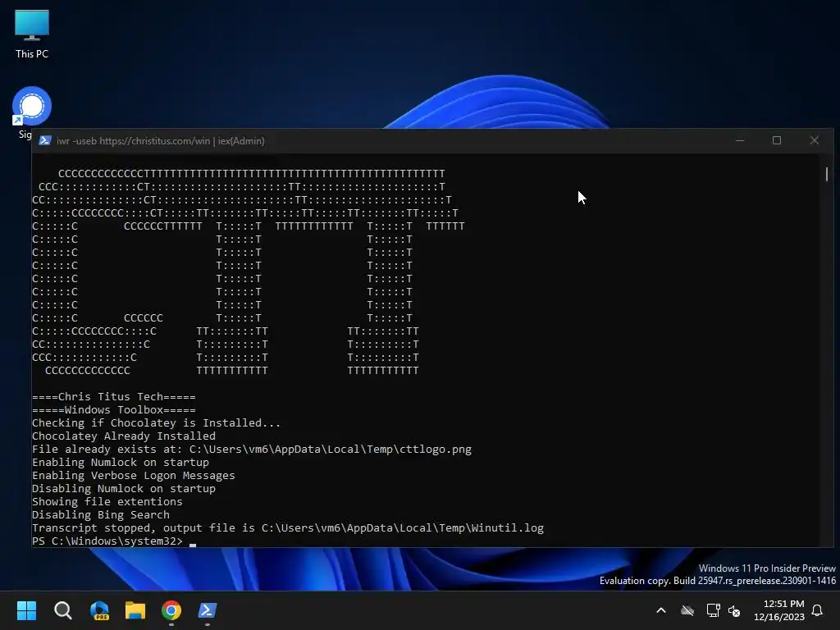Click the PowerShell prompt line PS C:\Windows\system32>
This screenshot has height=630, width=840.
(107, 541)
